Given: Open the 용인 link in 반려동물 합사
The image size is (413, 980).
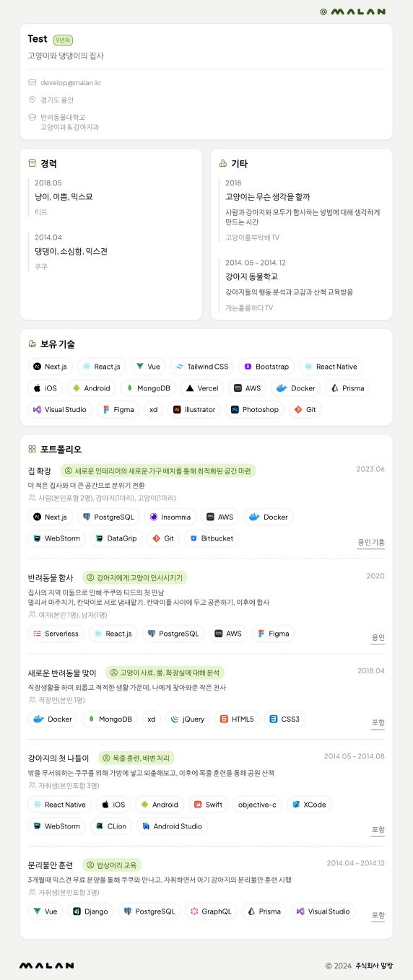Looking at the screenshot, I should [378, 638].
